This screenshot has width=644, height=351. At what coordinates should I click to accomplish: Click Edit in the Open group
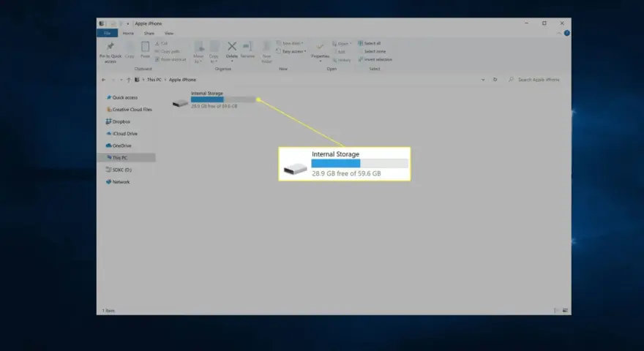pos(340,52)
